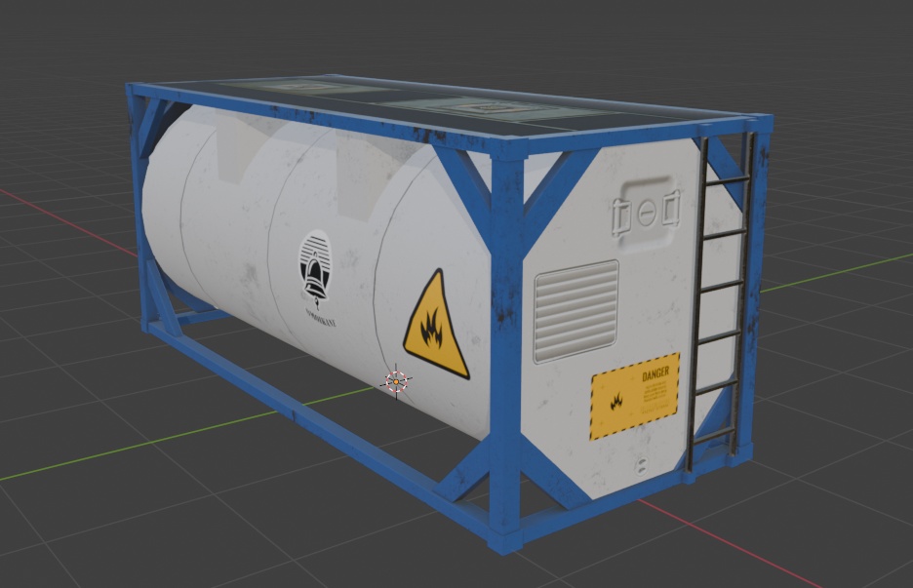Click the 3D cursor crosshair in the viewport
913x588 pixels.
396,382
